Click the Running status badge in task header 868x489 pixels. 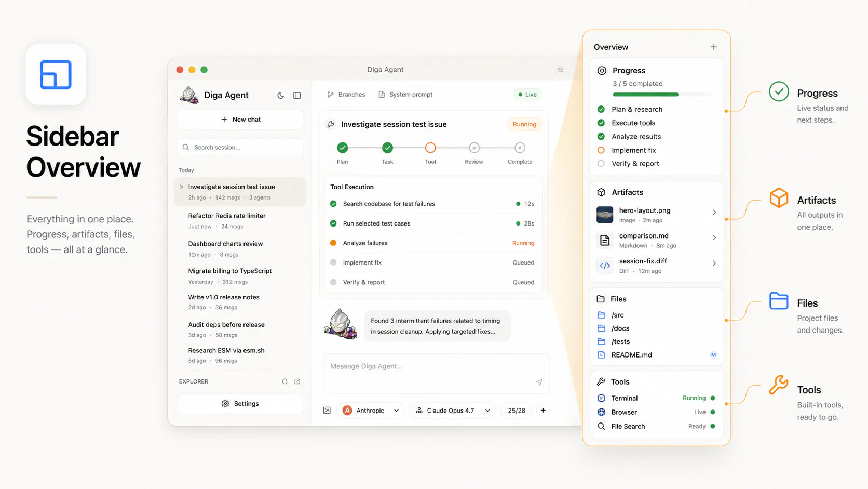tap(524, 124)
